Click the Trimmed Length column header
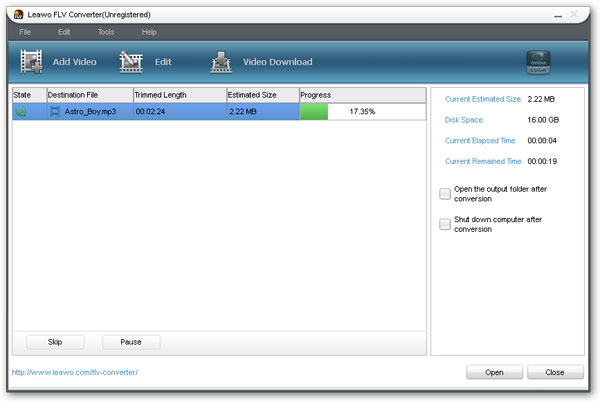 pos(179,95)
